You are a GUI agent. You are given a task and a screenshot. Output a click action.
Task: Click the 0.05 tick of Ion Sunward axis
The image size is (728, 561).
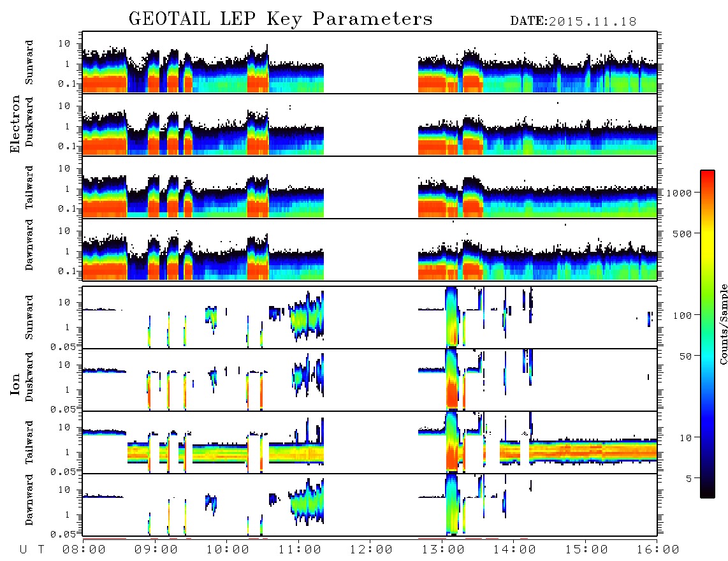(x=62, y=346)
